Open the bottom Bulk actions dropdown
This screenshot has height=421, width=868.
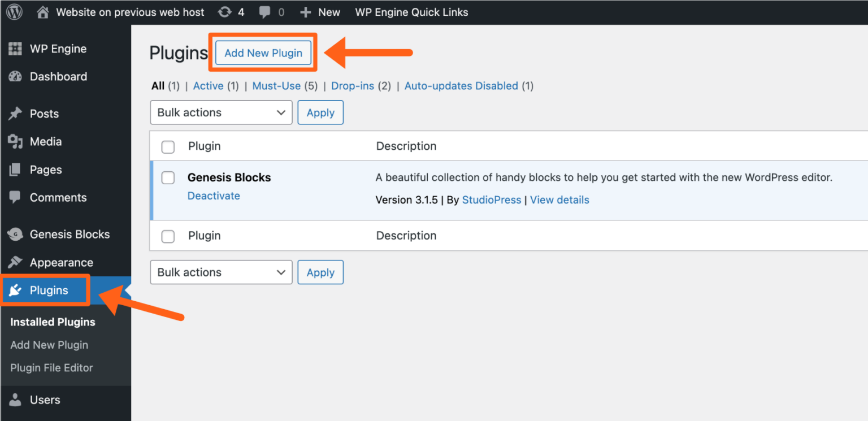tap(220, 272)
